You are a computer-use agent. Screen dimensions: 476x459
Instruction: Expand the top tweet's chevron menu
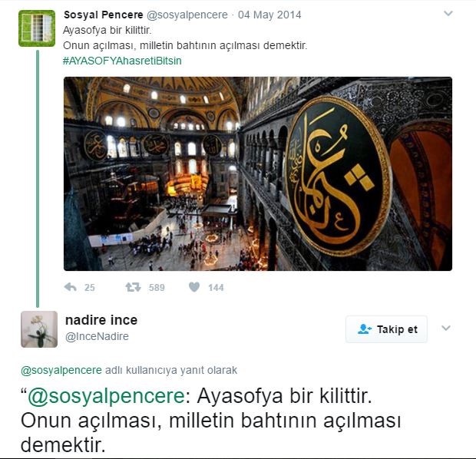448,13
